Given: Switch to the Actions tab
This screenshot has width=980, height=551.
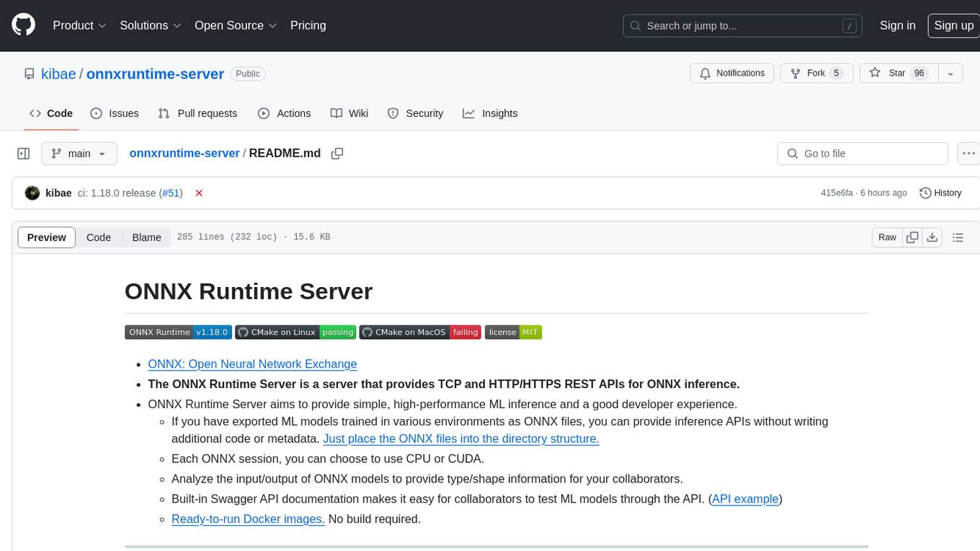Looking at the screenshot, I should pyautogui.click(x=284, y=113).
